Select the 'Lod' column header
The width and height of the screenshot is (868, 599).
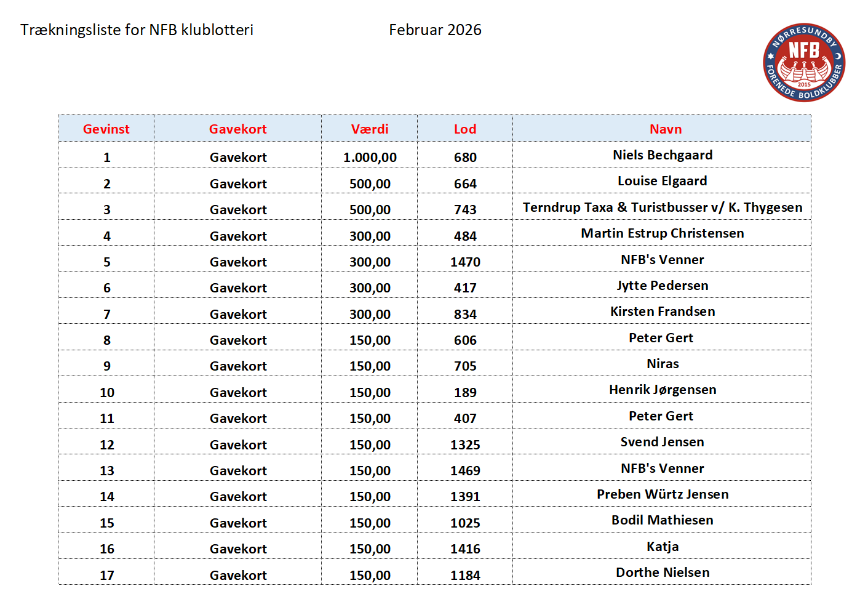464,129
